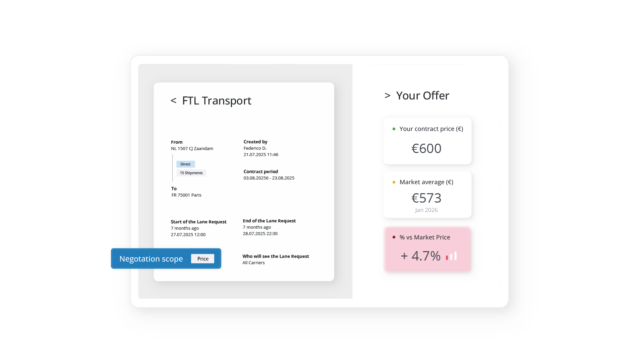644x362 pixels.
Task: Toggle the Price option in Negotation scope
Action: [x=202, y=259]
